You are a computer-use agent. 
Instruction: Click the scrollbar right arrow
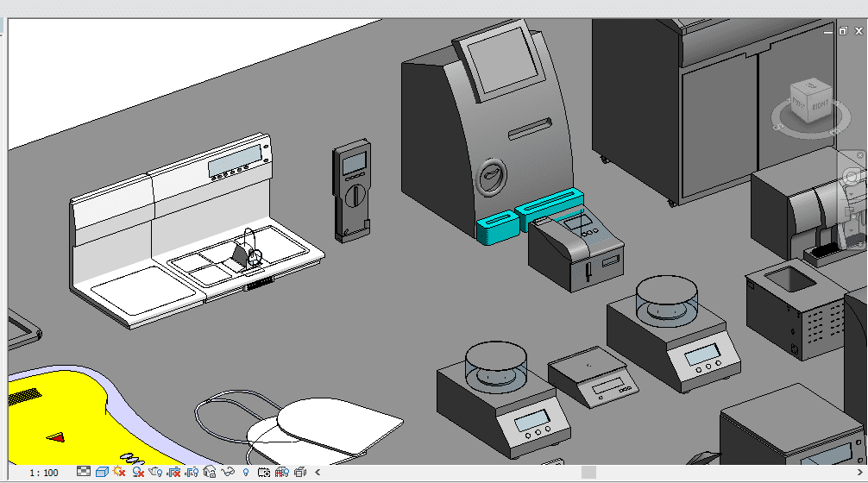[x=860, y=472]
